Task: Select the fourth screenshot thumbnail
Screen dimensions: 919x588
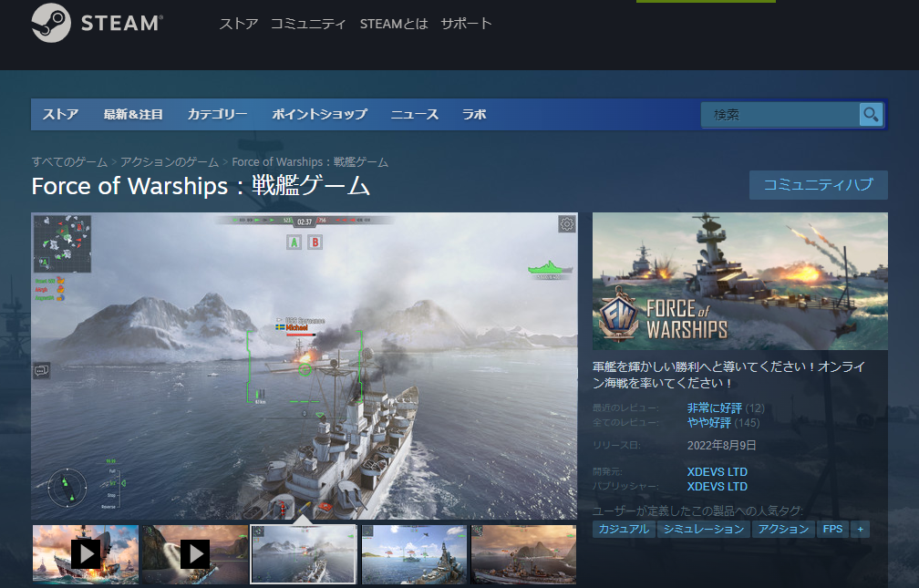Action: point(414,553)
